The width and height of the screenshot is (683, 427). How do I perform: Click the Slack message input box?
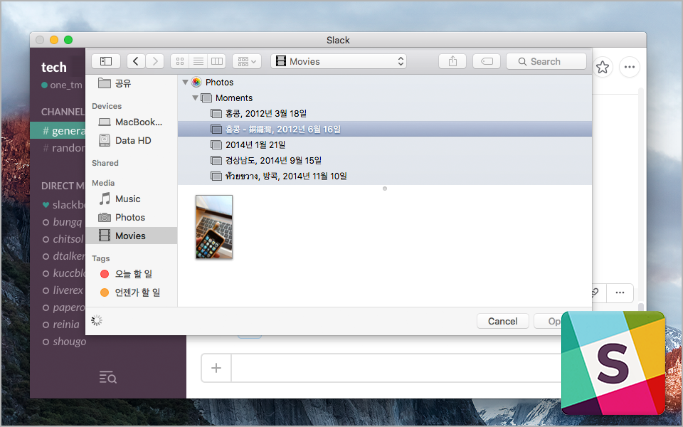pos(396,368)
